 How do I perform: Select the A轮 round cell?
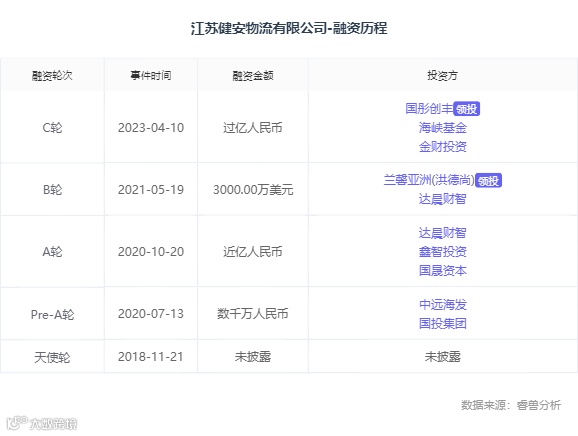[x=52, y=252]
